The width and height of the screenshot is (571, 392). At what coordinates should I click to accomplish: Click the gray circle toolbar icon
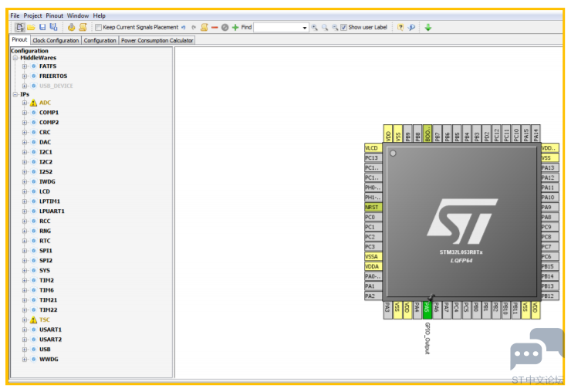pos(225,27)
